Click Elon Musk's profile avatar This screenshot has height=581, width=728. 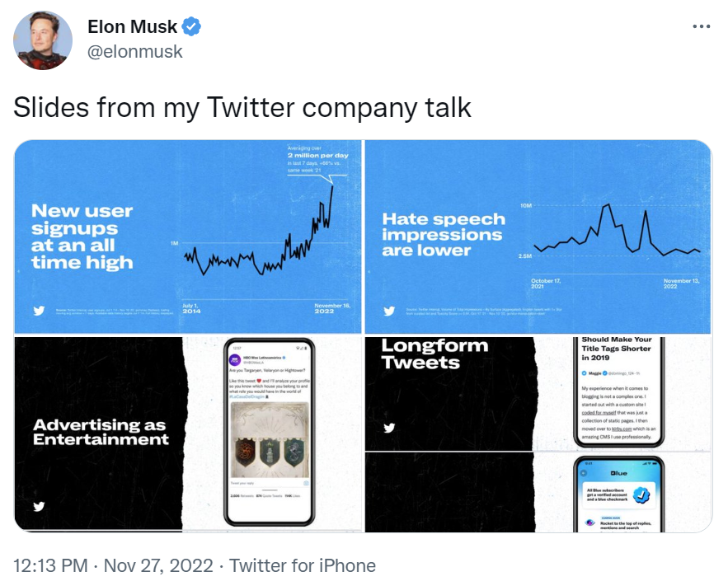[43, 40]
